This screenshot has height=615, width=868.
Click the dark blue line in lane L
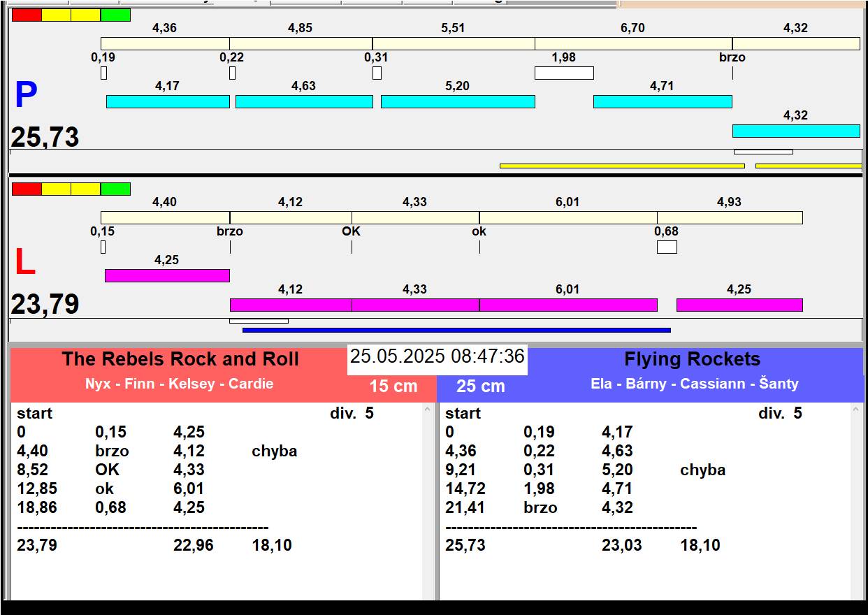coord(456,330)
